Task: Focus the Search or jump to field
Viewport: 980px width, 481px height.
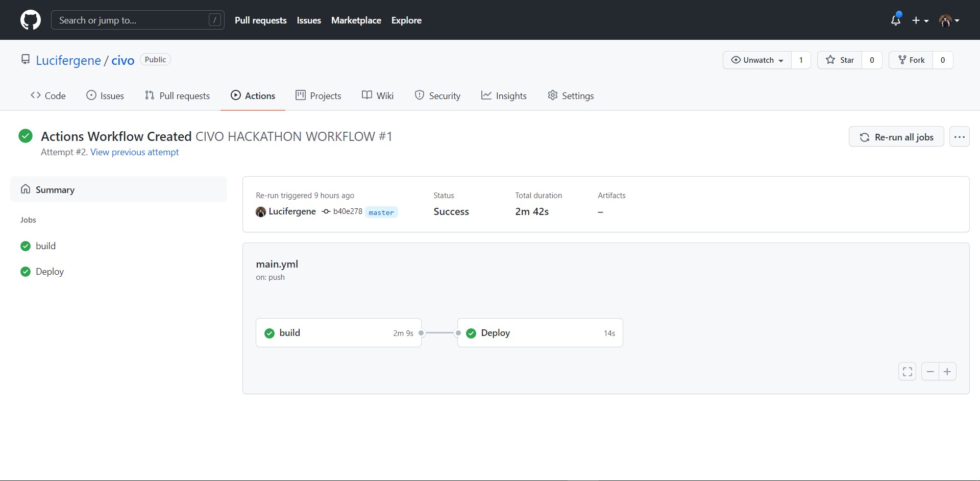Action: 138,20
